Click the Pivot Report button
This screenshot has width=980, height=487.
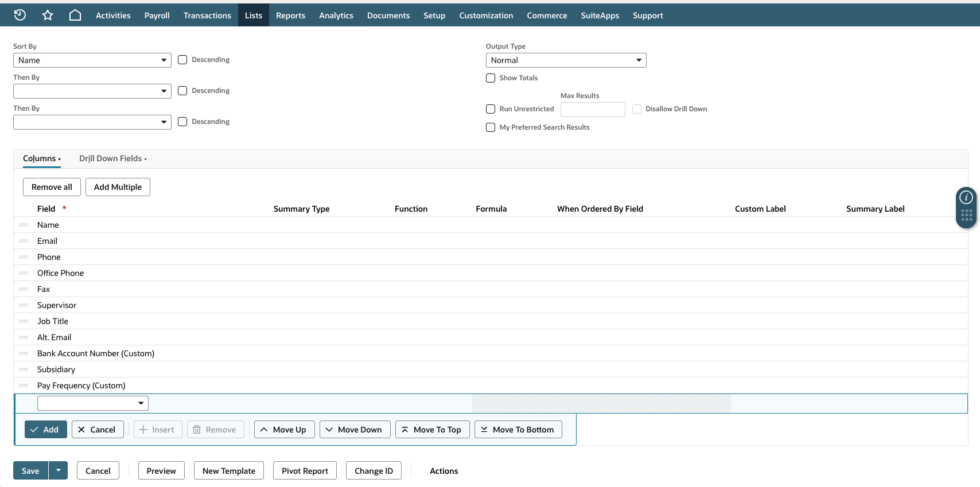click(305, 470)
